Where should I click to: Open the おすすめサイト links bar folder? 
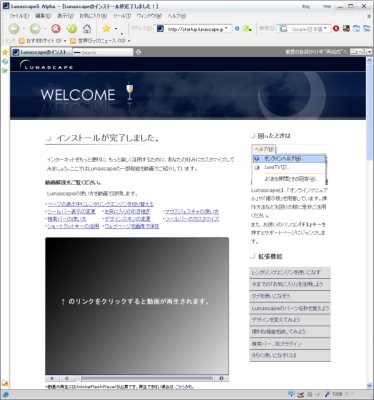42,41
